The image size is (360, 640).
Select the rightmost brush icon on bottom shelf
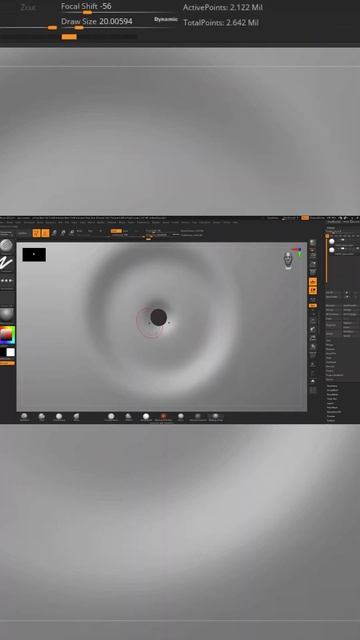coord(215,416)
